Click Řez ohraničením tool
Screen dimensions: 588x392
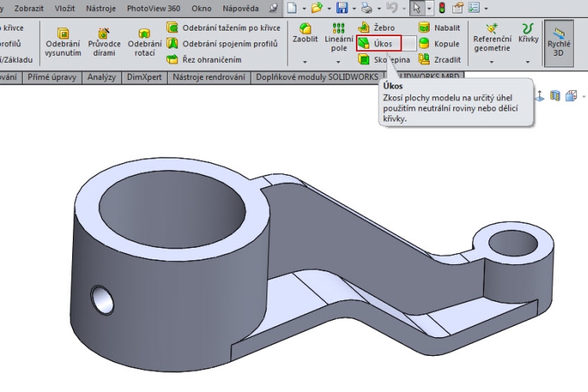(x=204, y=60)
